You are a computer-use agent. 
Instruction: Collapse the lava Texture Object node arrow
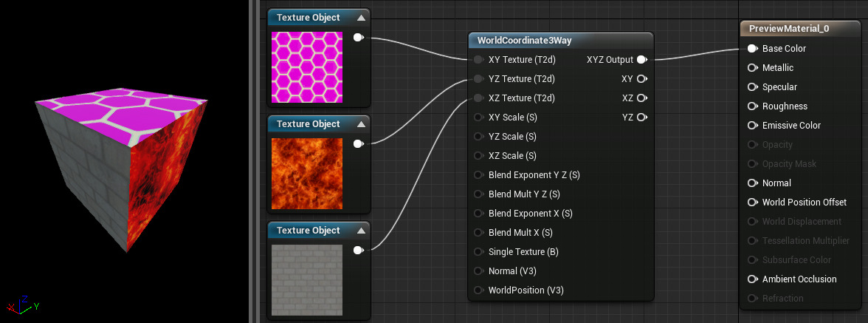[360, 124]
